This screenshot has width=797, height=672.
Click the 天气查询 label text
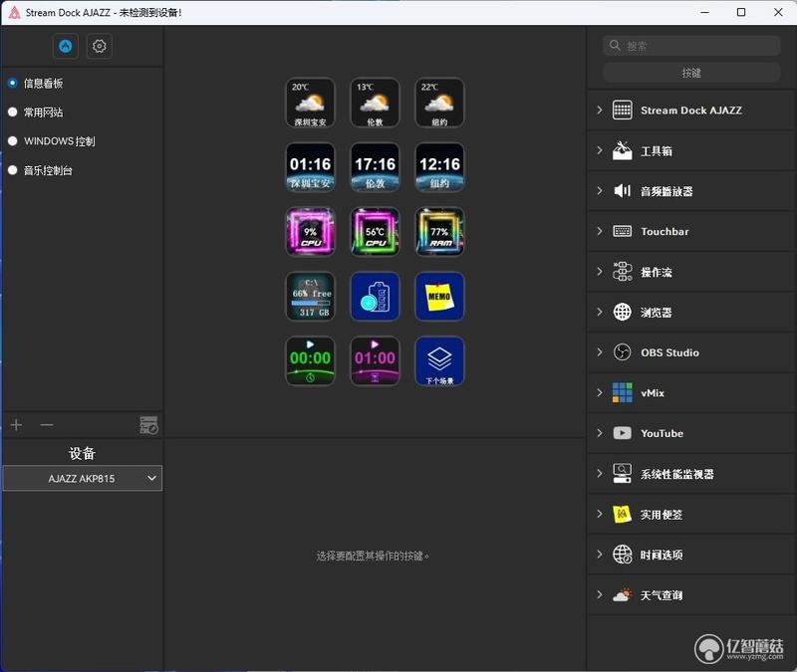662,594
